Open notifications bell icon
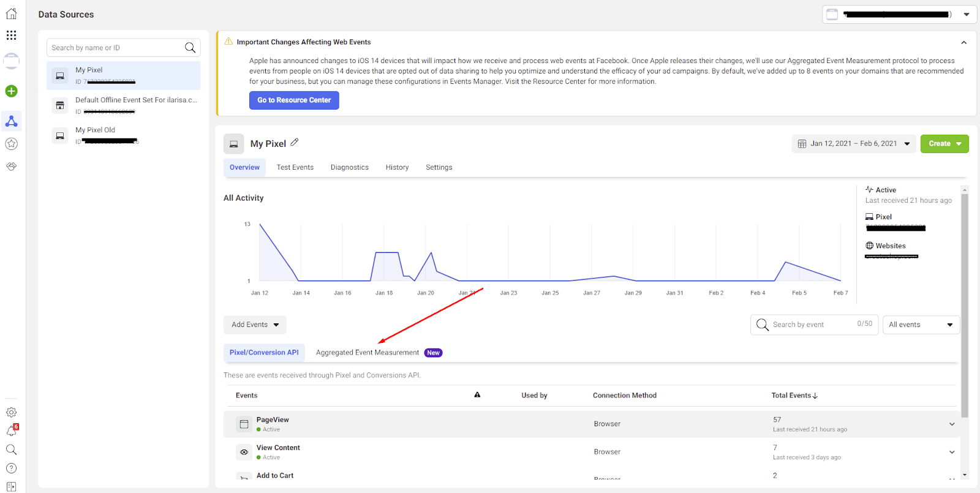Screen dimensions: 980x493 11,431
